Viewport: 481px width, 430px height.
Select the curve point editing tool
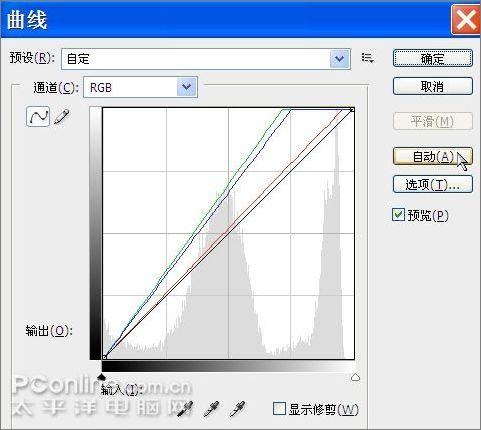38,116
